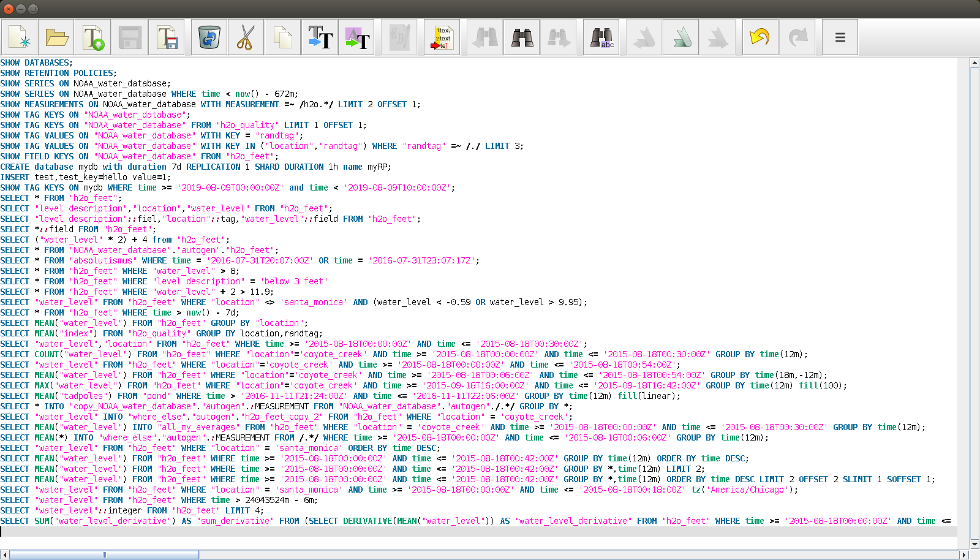
Task: Open Find with the binoculars icon
Action: pos(521,37)
